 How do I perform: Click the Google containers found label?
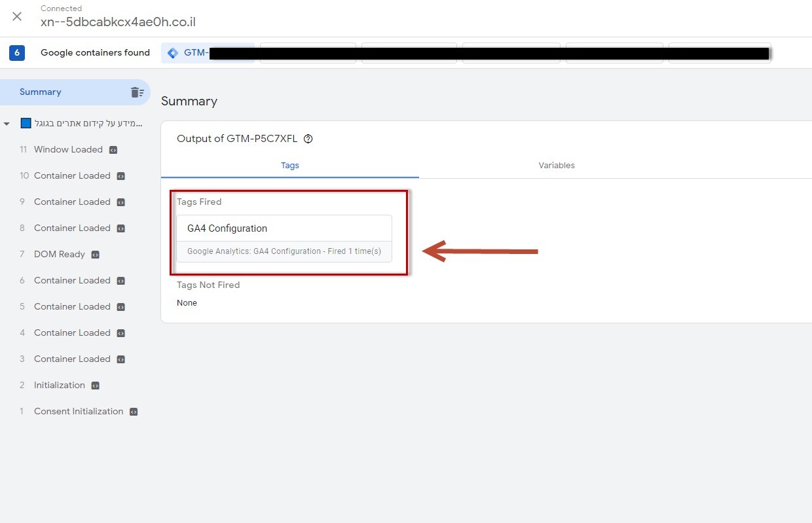pos(95,53)
